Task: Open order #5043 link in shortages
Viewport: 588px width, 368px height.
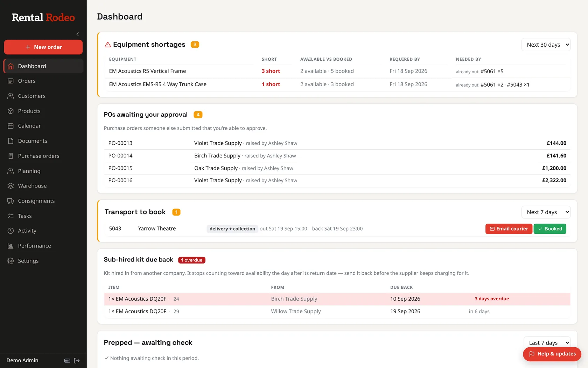Action: pos(514,84)
